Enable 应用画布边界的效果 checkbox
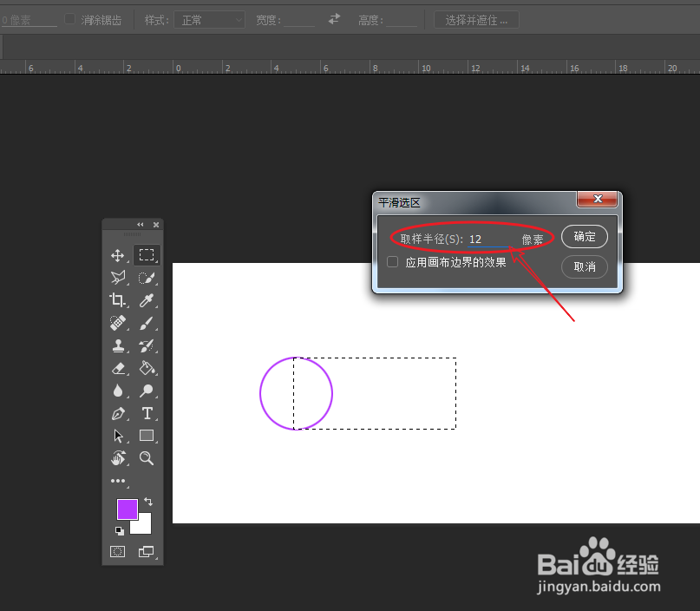This screenshot has width=700, height=611. (x=392, y=262)
